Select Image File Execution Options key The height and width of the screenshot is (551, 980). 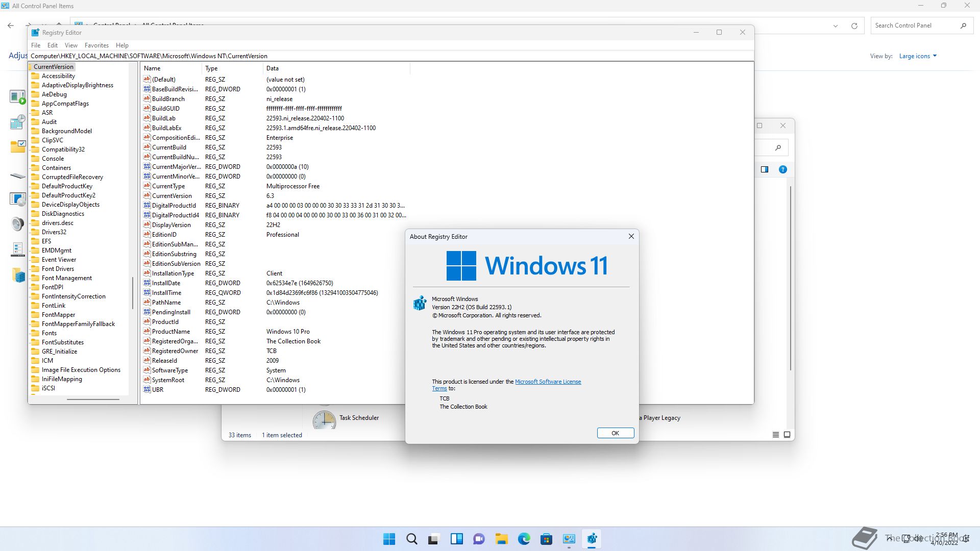coord(81,370)
